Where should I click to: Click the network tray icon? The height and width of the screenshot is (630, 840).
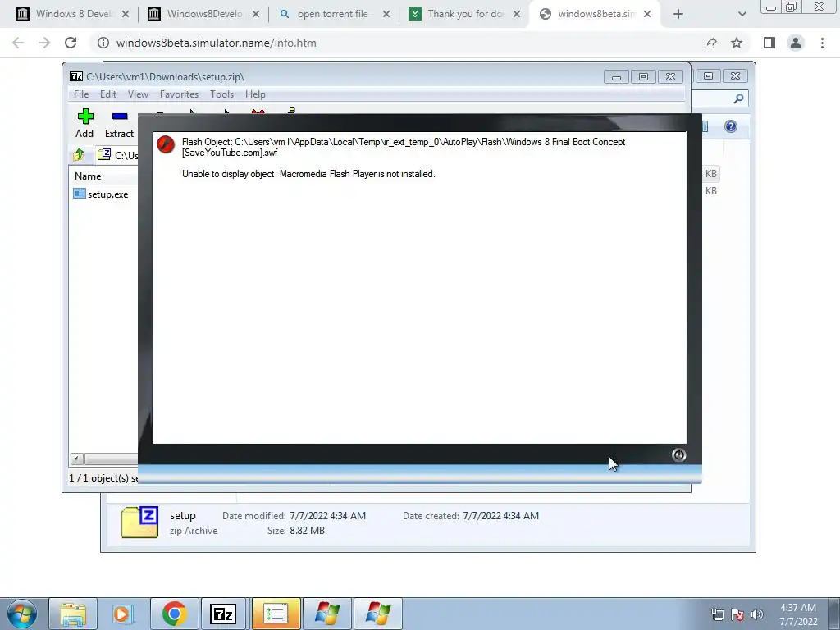[717, 614]
